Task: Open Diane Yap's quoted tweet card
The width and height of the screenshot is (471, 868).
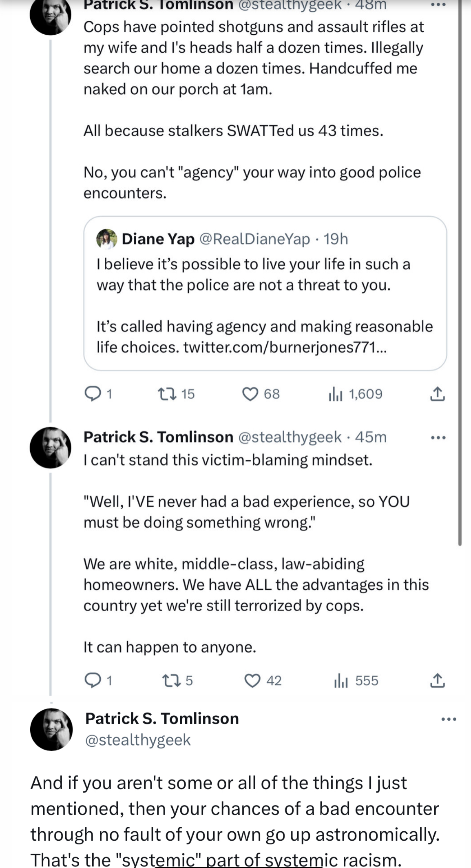Action: click(265, 293)
